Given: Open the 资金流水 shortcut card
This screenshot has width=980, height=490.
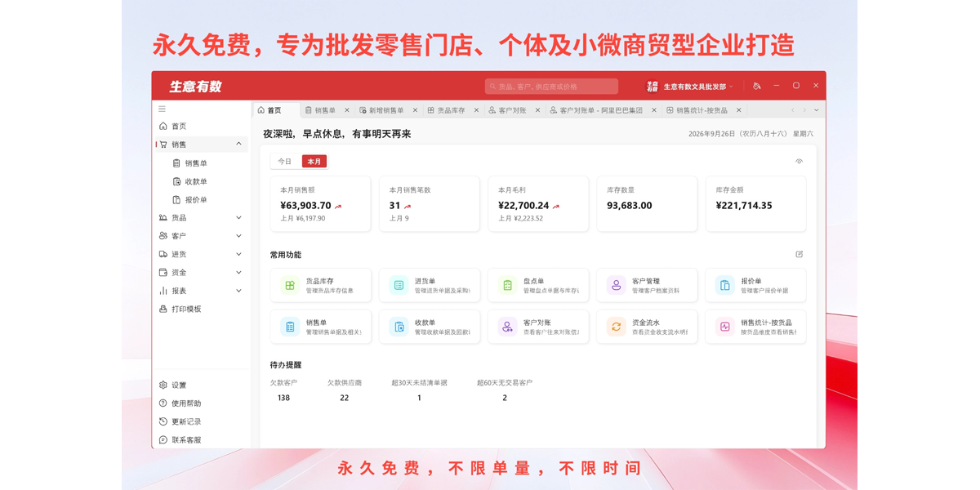Looking at the screenshot, I should coord(647,327).
